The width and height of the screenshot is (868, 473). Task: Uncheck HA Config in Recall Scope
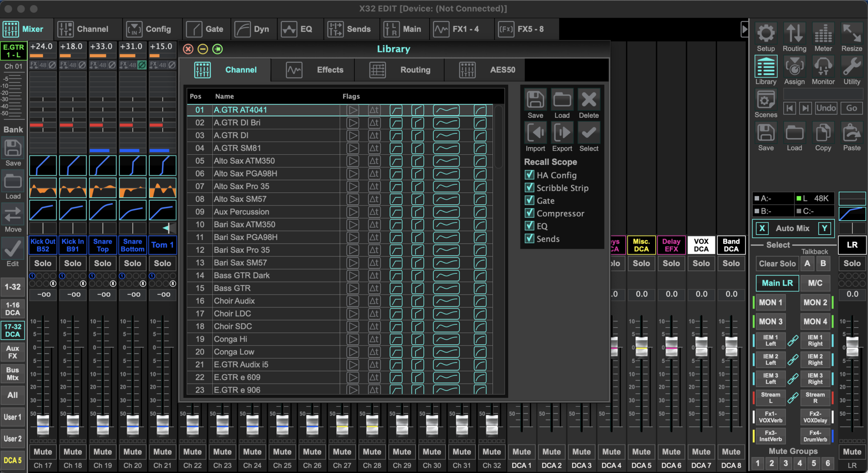pos(529,175)
